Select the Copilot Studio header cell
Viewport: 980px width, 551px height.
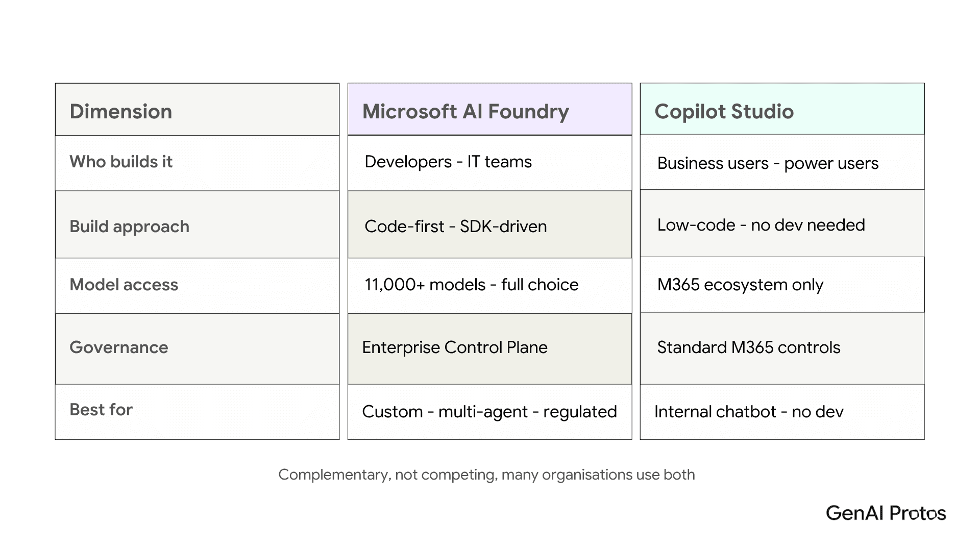tap(782, 109)
